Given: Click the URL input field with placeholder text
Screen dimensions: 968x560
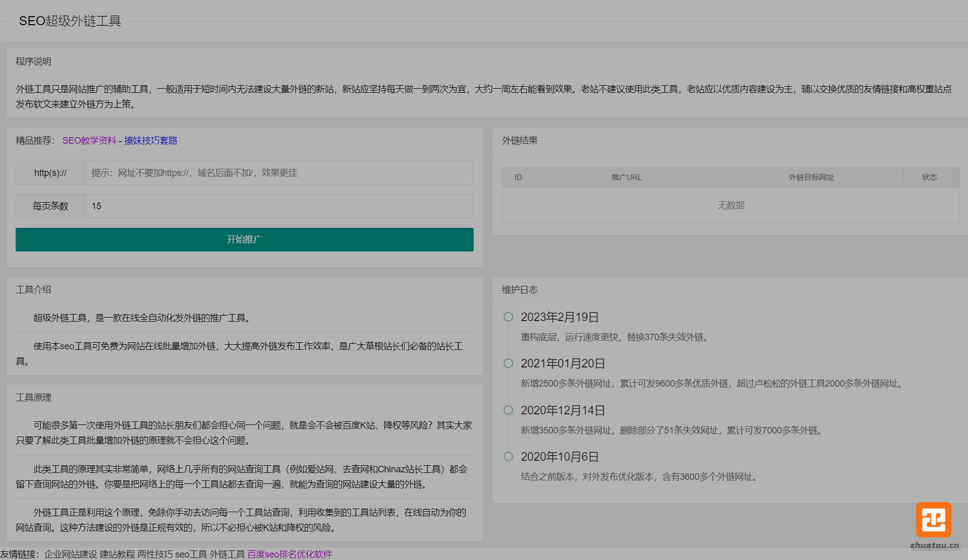Looking at the screenshot, I should [x=278, y=173].
